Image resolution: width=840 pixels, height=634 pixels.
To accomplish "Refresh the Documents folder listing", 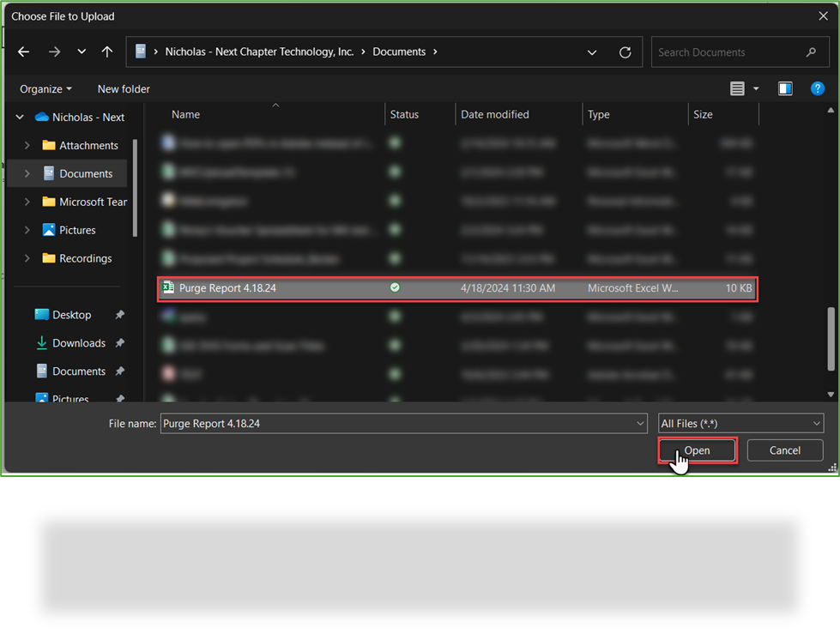I will click(x=625, y=52).
